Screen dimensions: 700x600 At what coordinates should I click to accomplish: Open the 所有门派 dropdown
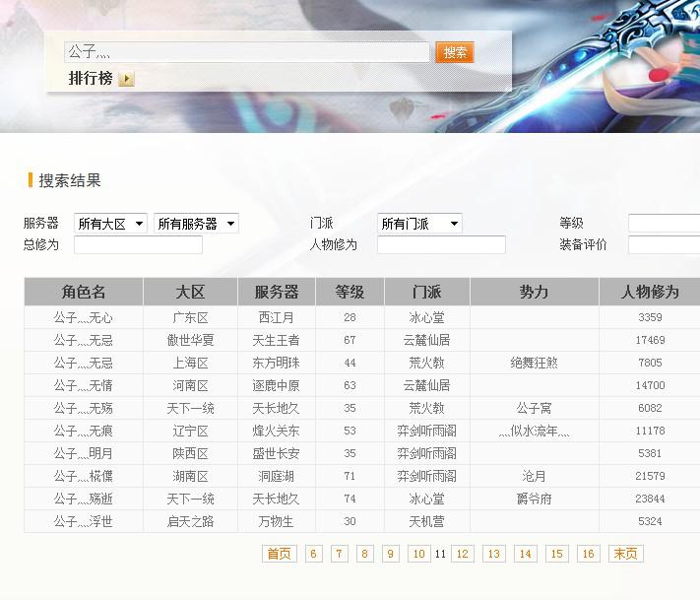pyautogui.click(x=419, y=224)
